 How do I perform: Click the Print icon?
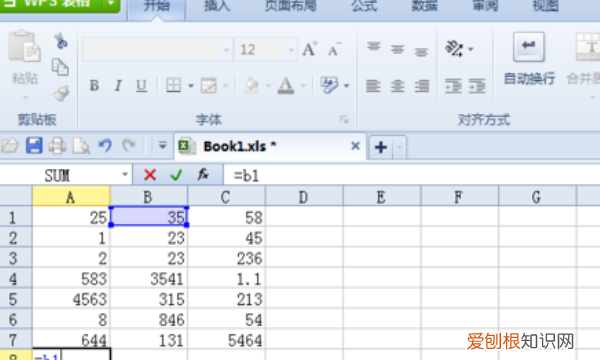pos(57,146)
